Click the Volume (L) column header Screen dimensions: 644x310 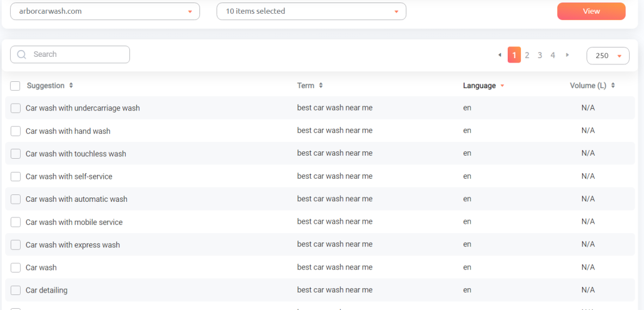click(588, 86)
